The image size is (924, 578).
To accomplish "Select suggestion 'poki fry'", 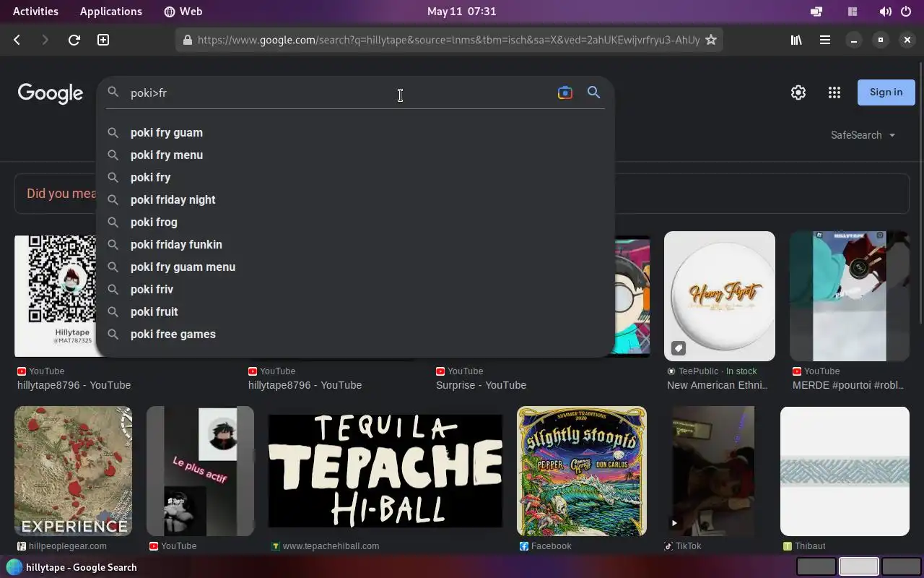I will point(355,178).
